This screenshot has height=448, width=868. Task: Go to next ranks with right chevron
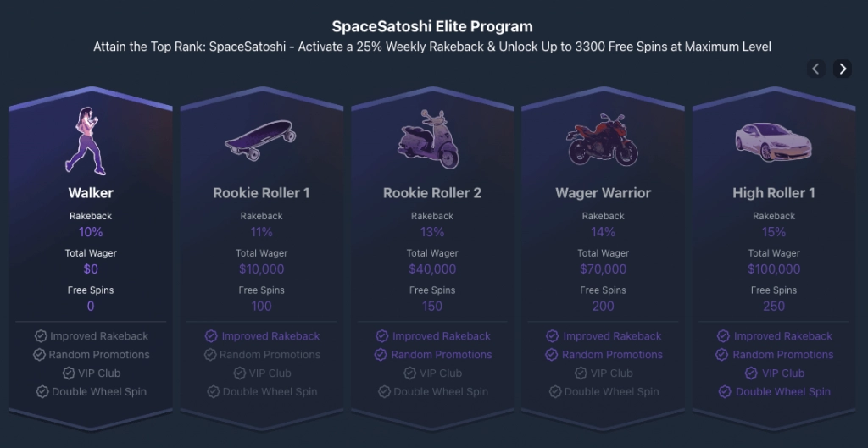843,69
